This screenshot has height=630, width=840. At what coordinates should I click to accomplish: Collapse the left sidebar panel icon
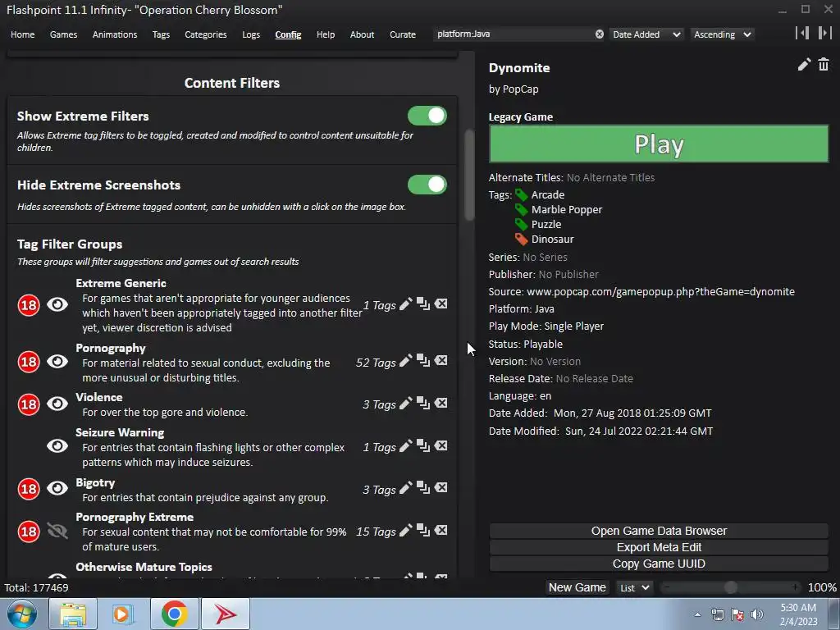tap(802, 33)
